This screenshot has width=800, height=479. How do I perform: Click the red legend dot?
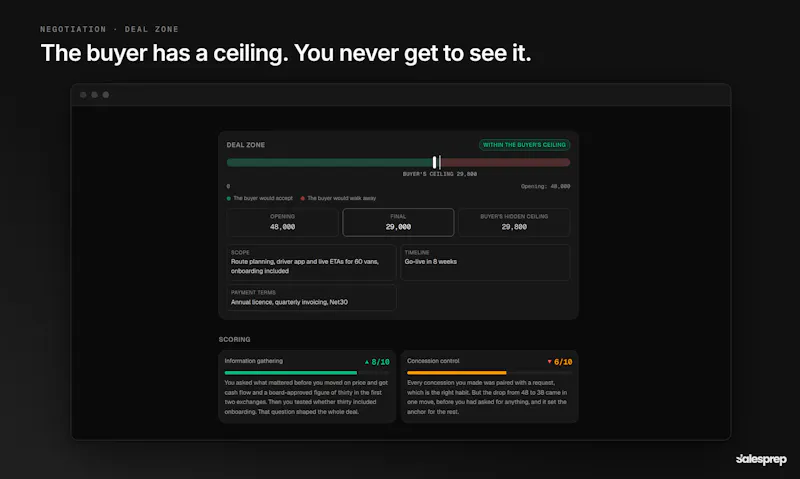[x=303, y=198]
